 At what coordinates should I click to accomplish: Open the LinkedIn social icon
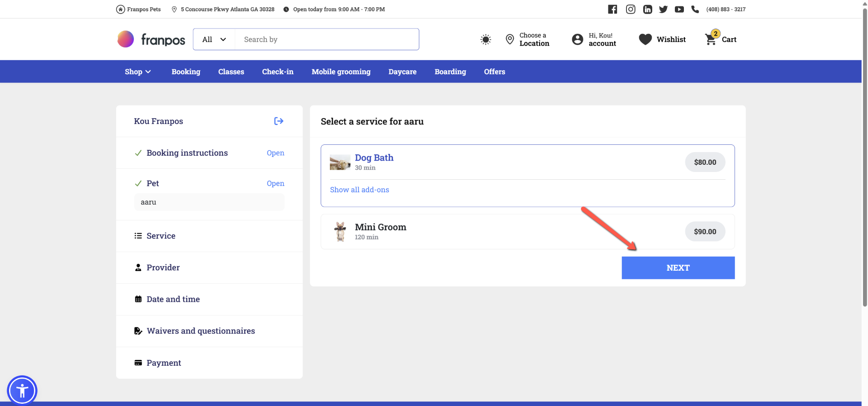tap(647, 9)
